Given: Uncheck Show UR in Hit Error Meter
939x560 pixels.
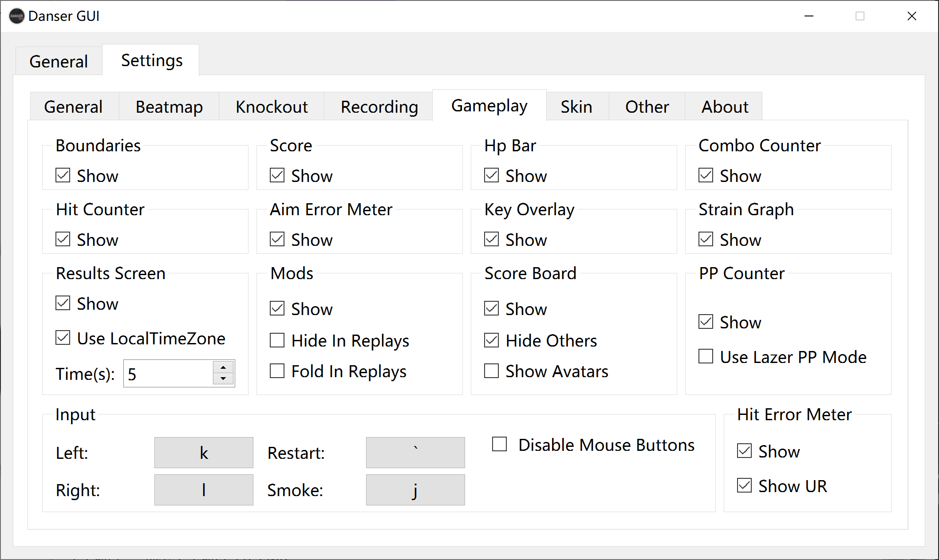Looking at the screenshot, I should coord(745,485).
